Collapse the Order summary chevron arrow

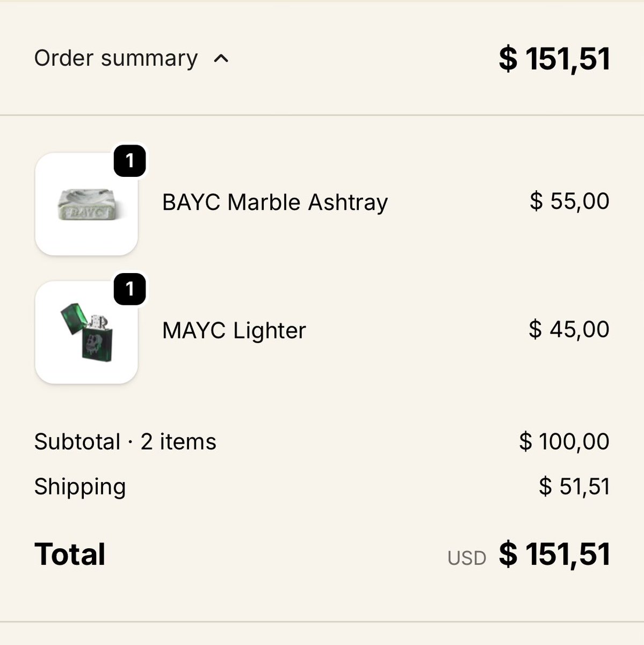click(221, 59)
